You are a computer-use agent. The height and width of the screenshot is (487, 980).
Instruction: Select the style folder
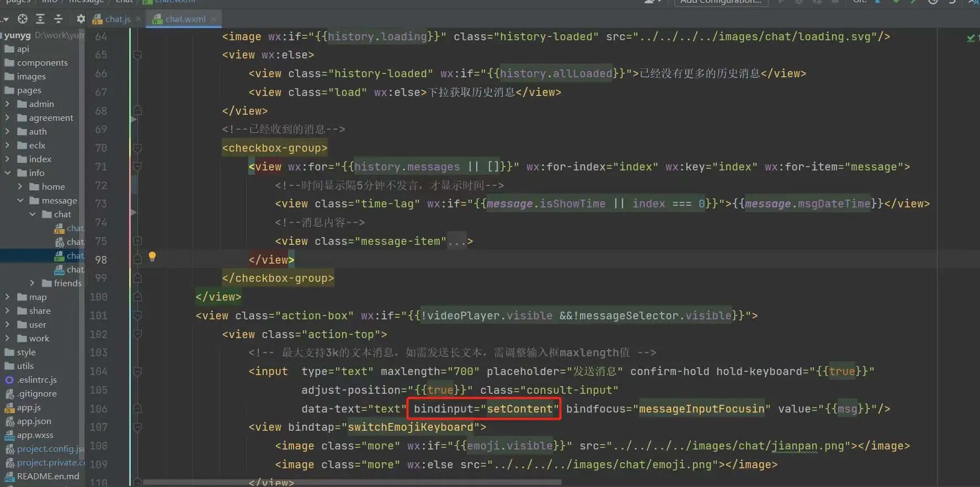[20, 352]
